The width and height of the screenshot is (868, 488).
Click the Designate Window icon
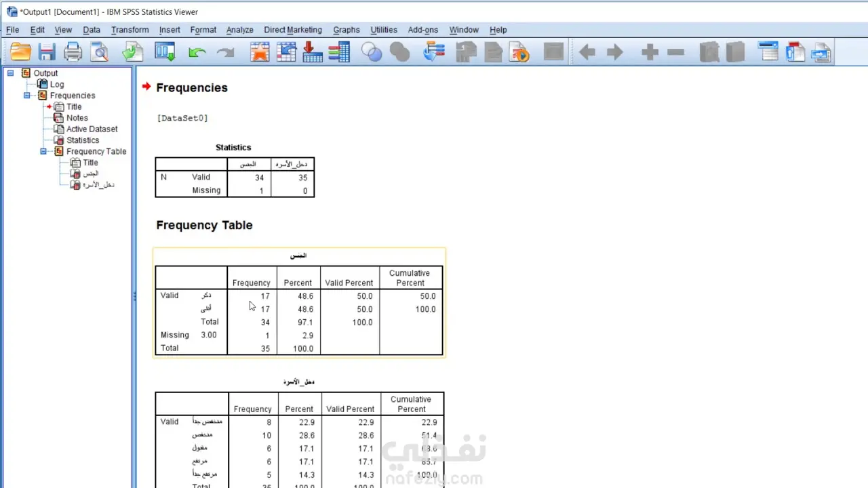pos(553,52)
